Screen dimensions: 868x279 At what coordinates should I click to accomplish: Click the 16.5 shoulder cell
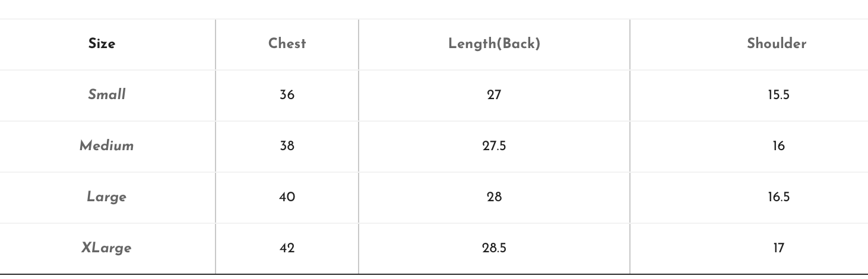pos(778,197)
